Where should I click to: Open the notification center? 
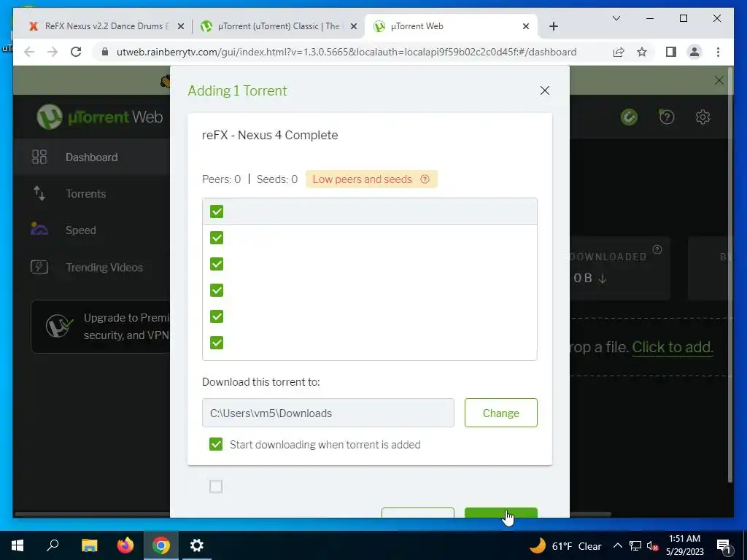coord(723,545)
